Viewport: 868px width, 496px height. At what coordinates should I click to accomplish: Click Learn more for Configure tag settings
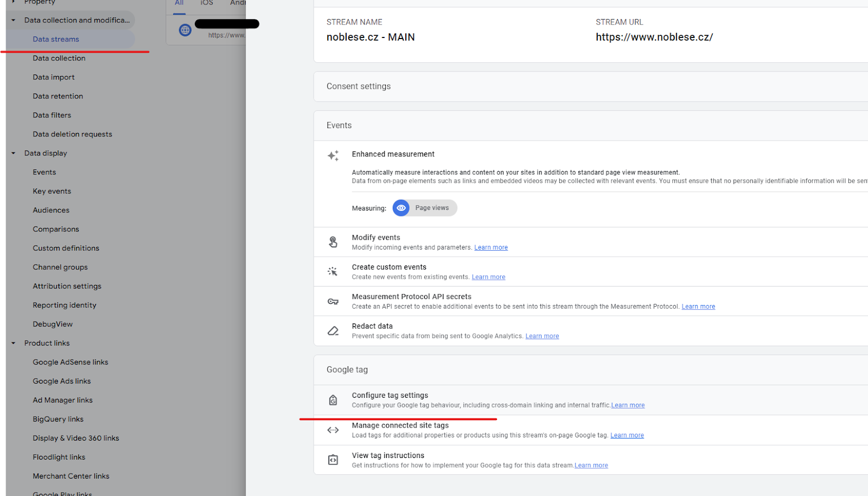pyautogui.click(x=628, y=405)
